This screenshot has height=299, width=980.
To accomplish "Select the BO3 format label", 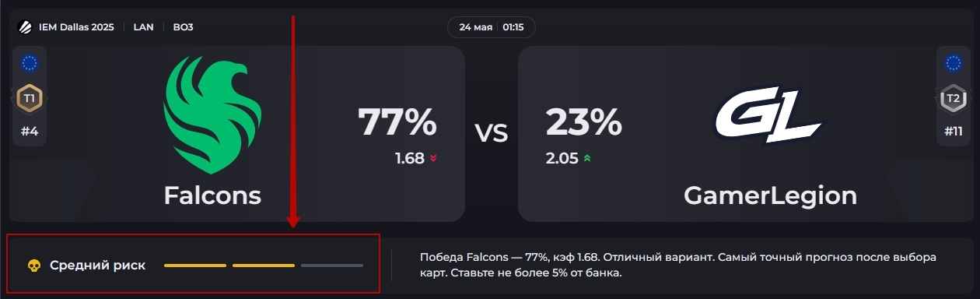I will (x=184, y=27).
